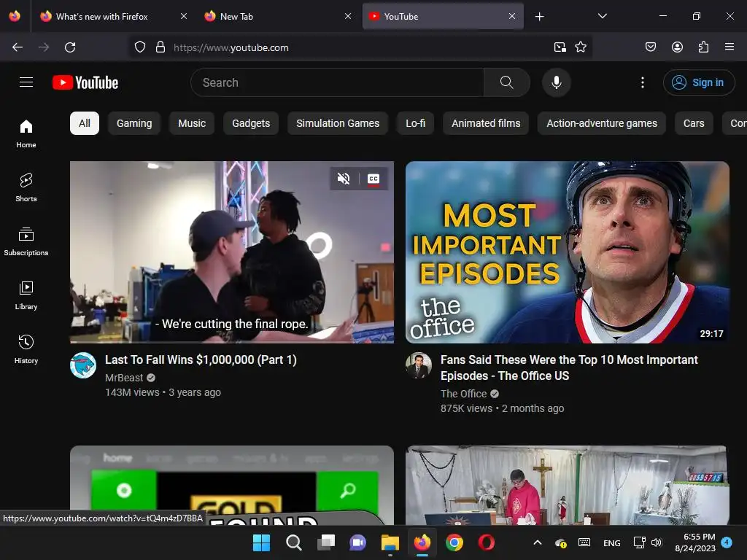The height and width of the screenshot is (560, 747).
Task: Open the tracking protection shield icon
Action: [139, 47]
